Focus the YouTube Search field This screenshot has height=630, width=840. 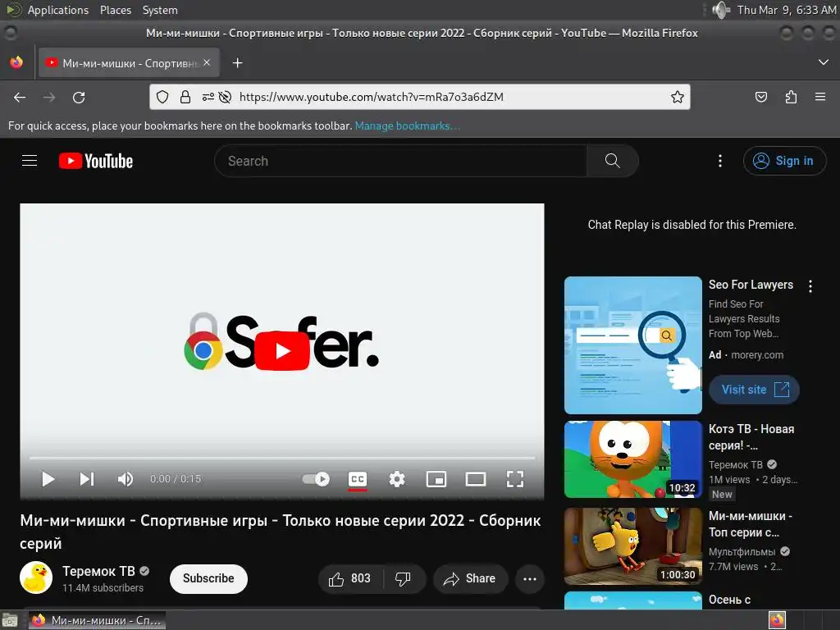tap(400, 161)
